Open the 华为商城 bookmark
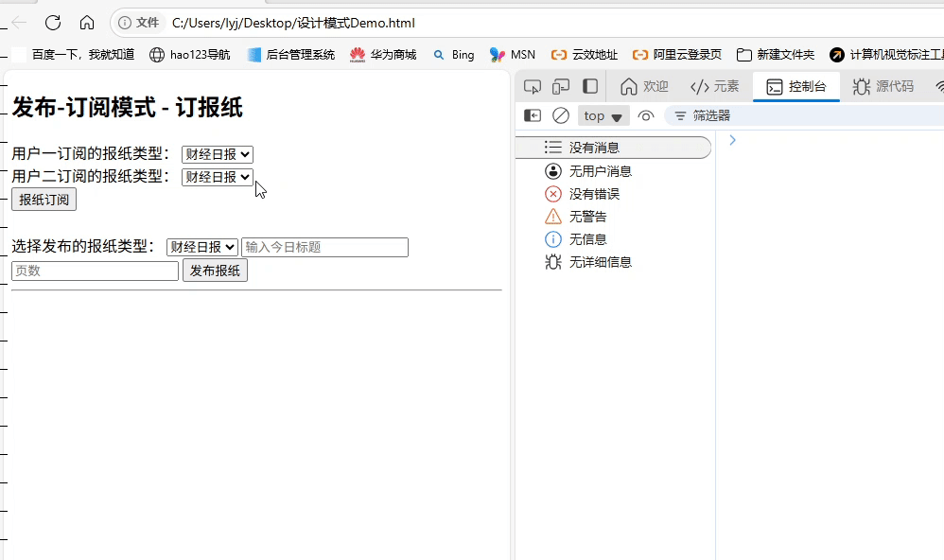The image size is (944, 560). point(383,55)
